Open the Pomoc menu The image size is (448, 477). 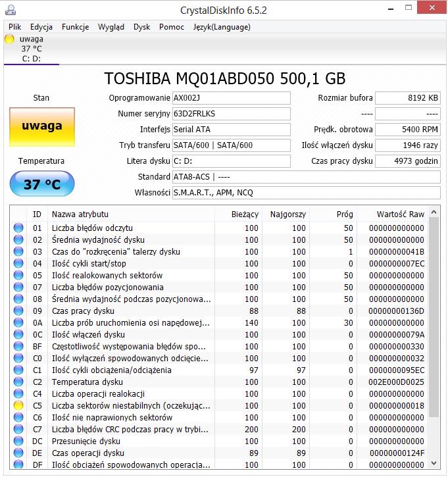tap(172, 27)
